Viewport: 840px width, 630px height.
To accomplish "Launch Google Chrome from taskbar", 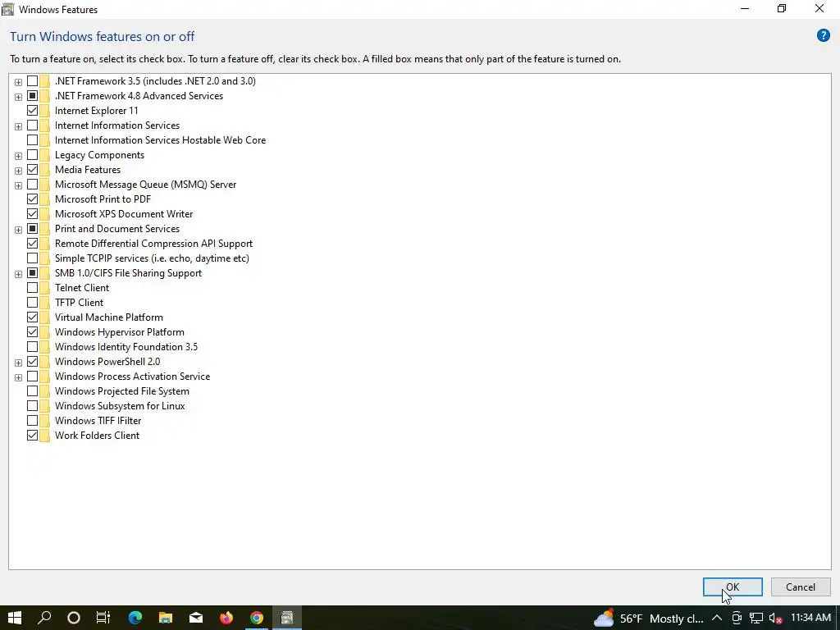I will [257, 618].
